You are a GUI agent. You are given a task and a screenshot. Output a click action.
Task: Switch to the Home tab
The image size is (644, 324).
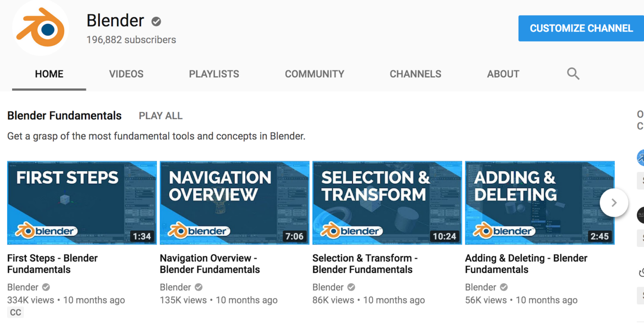pos(49,74)
